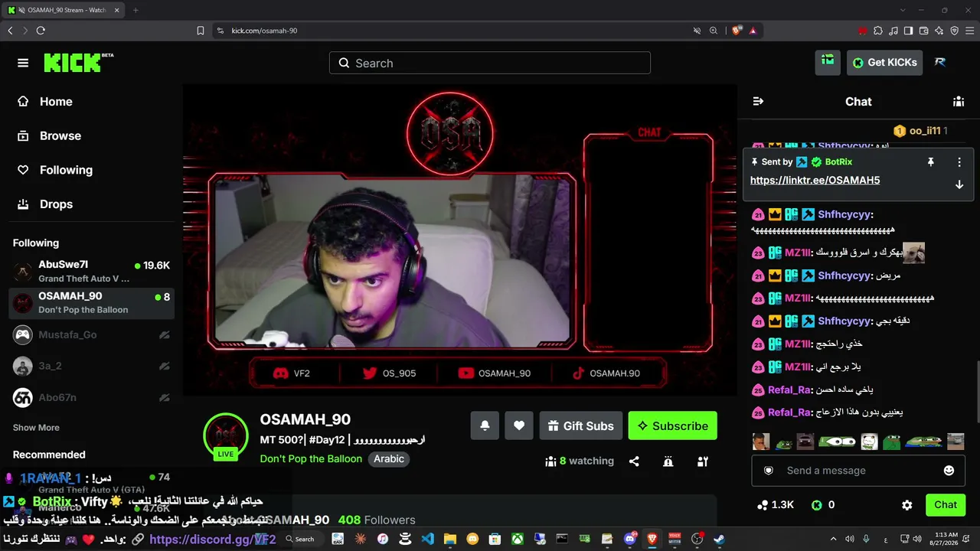
Task: Bookmark this page in the address bar
Action: [201, 31]
